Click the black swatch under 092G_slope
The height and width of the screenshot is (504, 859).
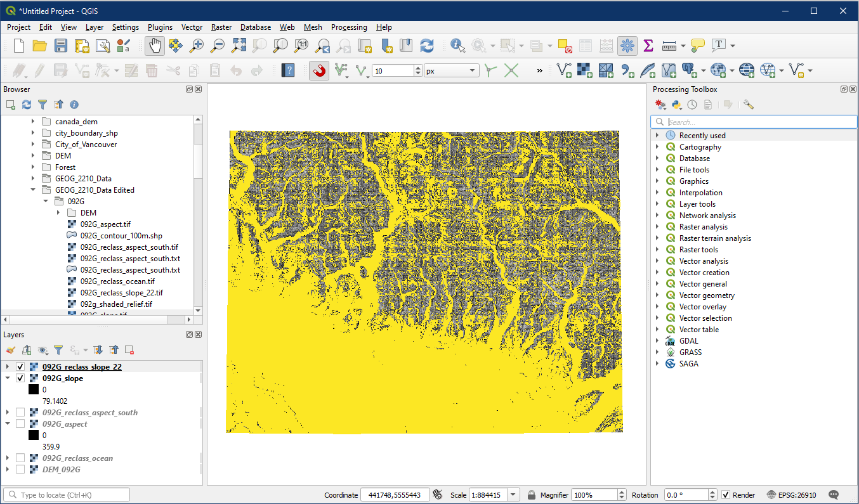pyautogui.click(x=34, y=390)
